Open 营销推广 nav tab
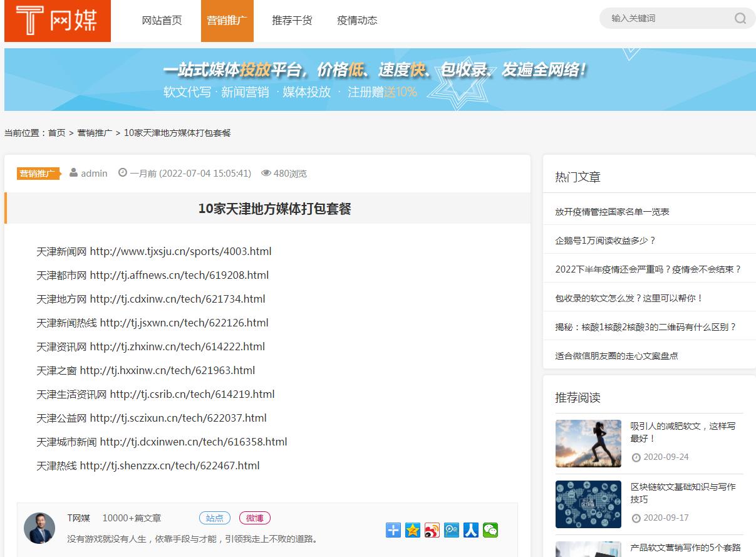756x557 pixels. (227, 20)
